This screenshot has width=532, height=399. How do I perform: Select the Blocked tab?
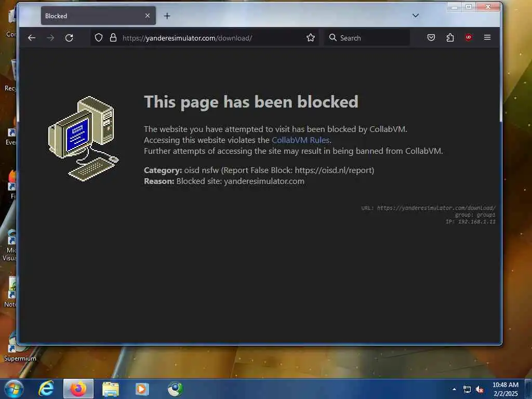(98, 16)
